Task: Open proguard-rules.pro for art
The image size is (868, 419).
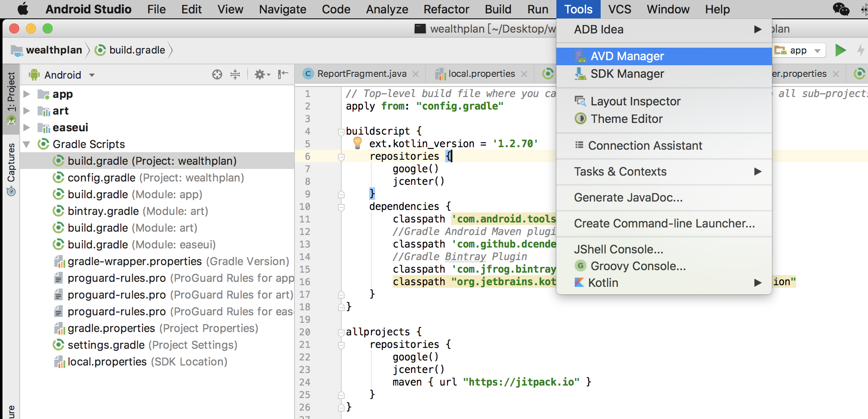Action: (x=157, y=294)
